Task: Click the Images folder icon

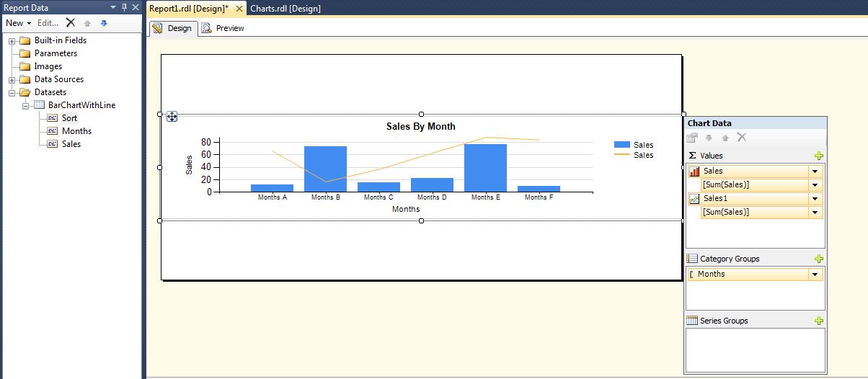Action: tap(25, 66)
